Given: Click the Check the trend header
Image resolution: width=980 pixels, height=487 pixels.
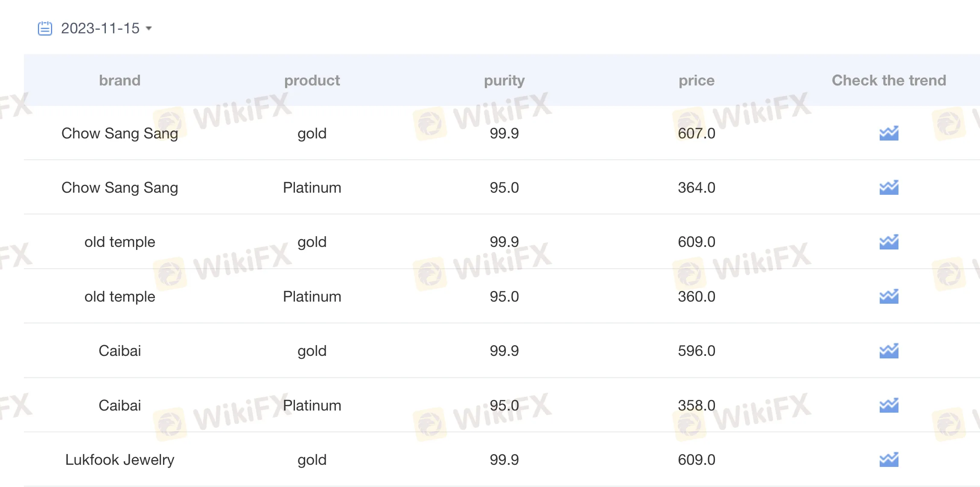Looking at the screenshot, I should coord(889,80).
